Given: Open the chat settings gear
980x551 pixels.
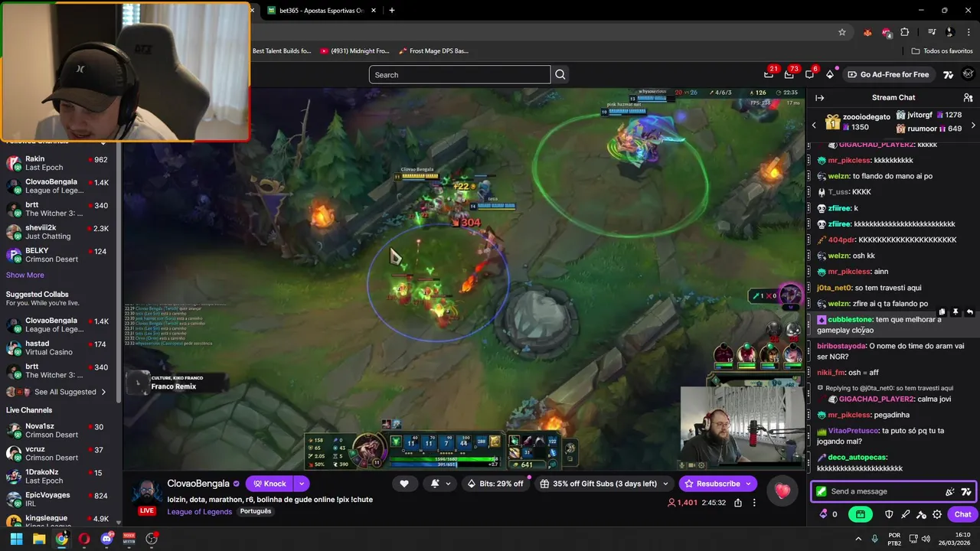Looking at the screenshot, I should click(x=937, y=514).
